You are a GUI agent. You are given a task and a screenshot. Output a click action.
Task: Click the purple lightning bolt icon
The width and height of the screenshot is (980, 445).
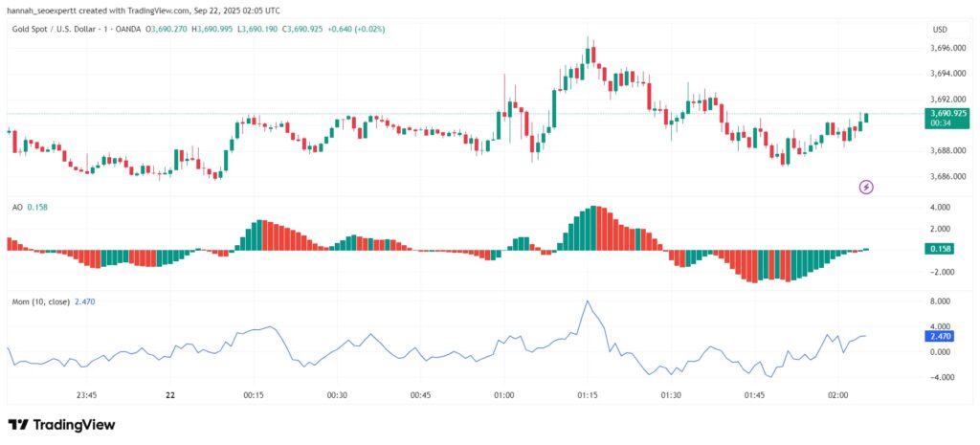click(866, 187)
